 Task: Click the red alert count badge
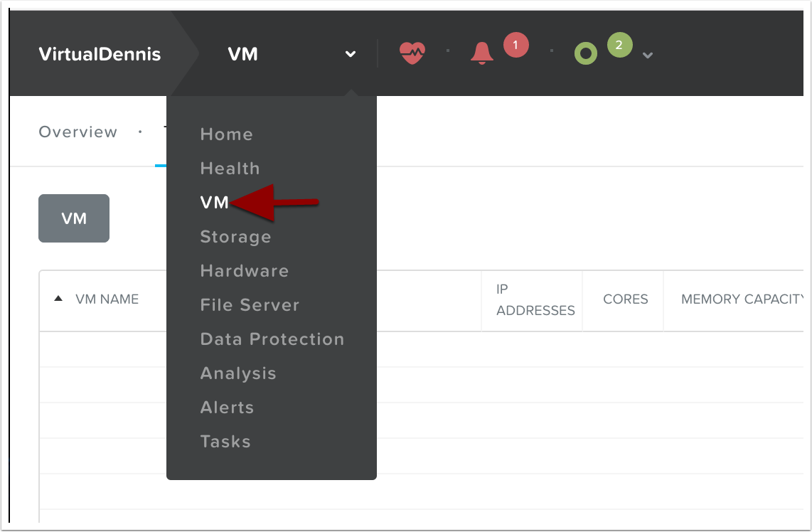coord(515,46)
